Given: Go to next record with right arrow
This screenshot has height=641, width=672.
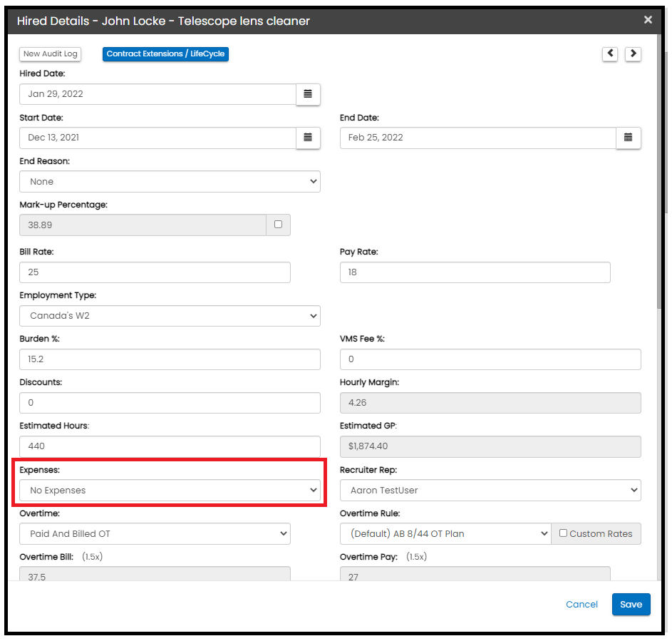Looking at the screenshot, I should coord(633,54).
